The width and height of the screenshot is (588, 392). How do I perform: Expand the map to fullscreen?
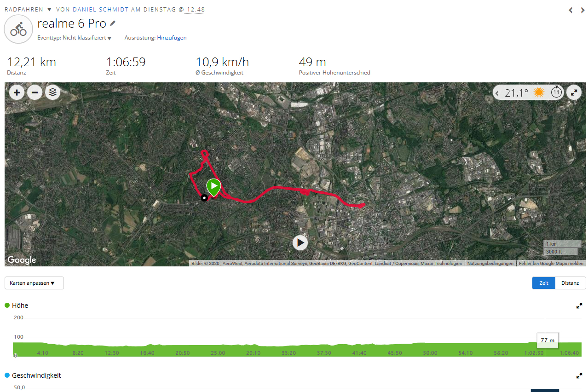574,92
